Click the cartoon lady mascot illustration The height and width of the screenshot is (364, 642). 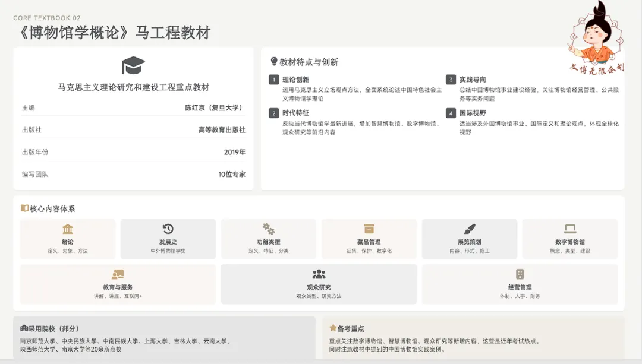[x=596, y=38]
